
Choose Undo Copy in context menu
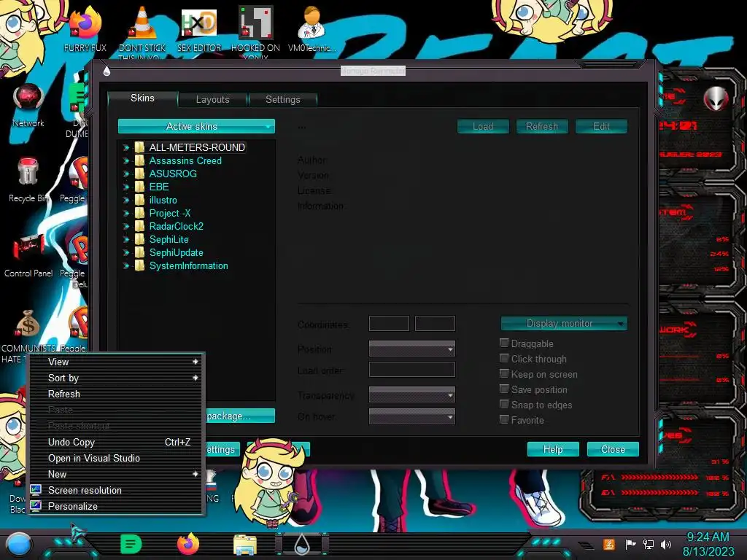point(117,443)
